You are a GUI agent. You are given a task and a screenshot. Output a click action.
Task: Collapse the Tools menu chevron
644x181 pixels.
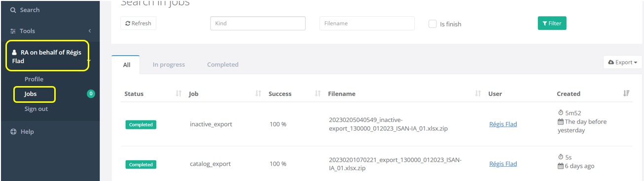point(90,31)
